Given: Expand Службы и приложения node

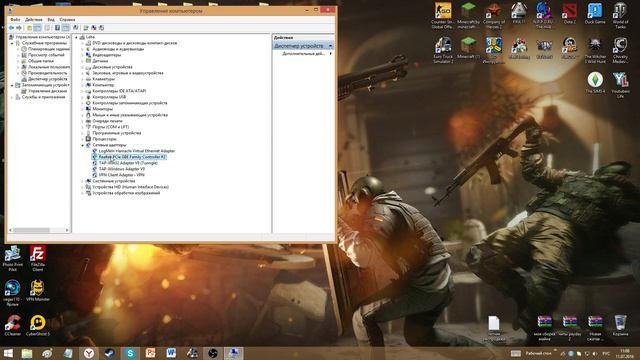Looking at the screenshot, I should [x=12, y=97].
